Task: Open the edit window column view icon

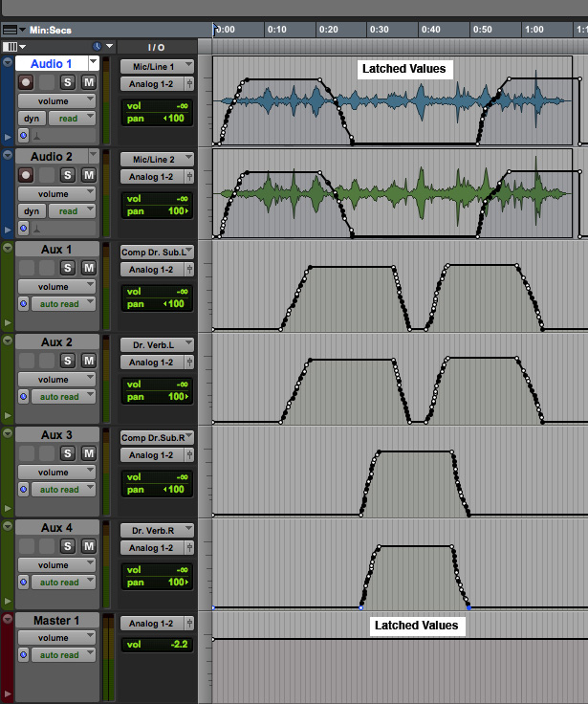Action: coord(11,46)
